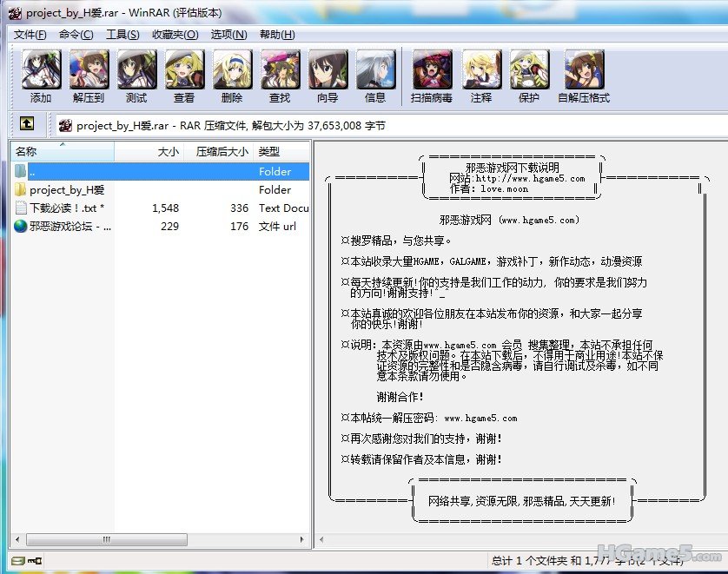The width and height of the screenshot is (728, 574).
Task: Click the archive path field in the address bar
Action: click(x=392, y=125)
